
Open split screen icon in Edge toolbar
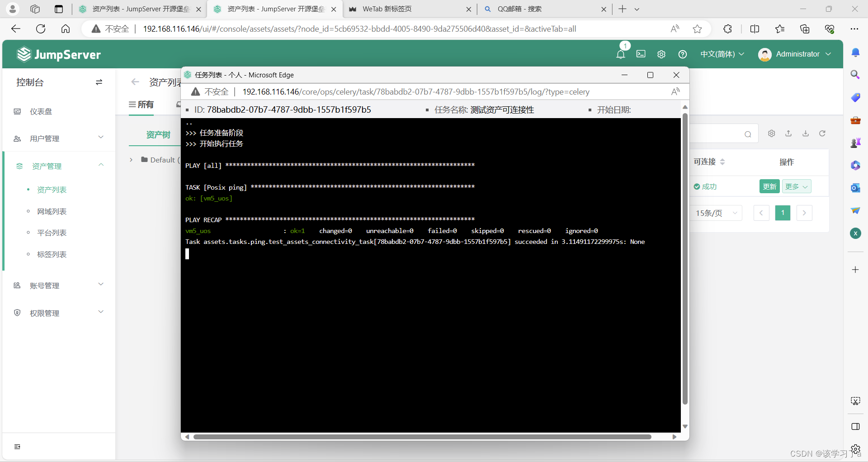(755, 29)
